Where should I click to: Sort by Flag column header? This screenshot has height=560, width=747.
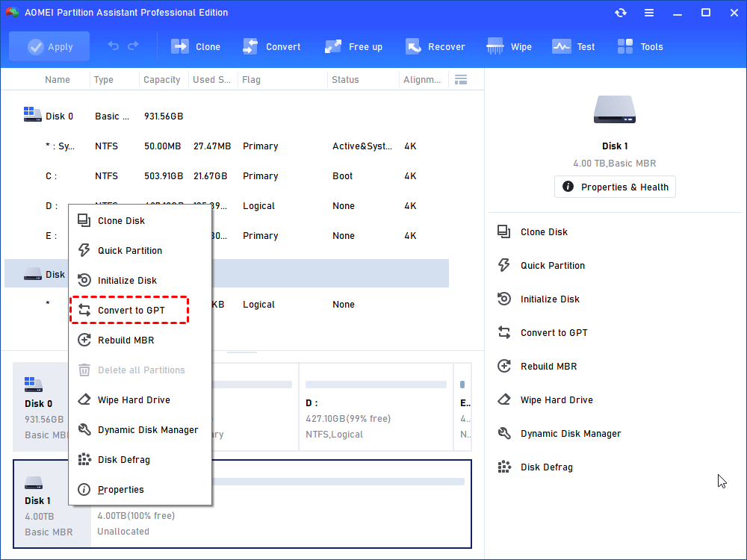click(x=251, y=80)
